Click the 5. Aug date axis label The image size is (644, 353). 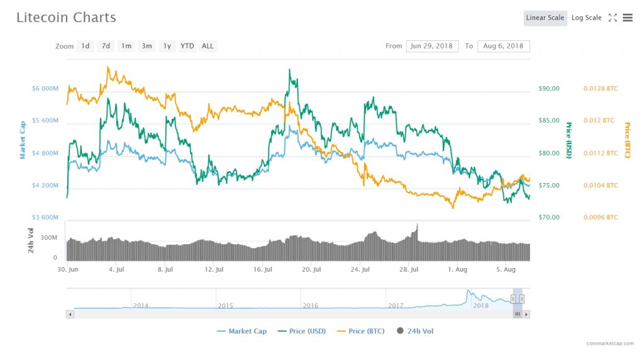point(506,269)
